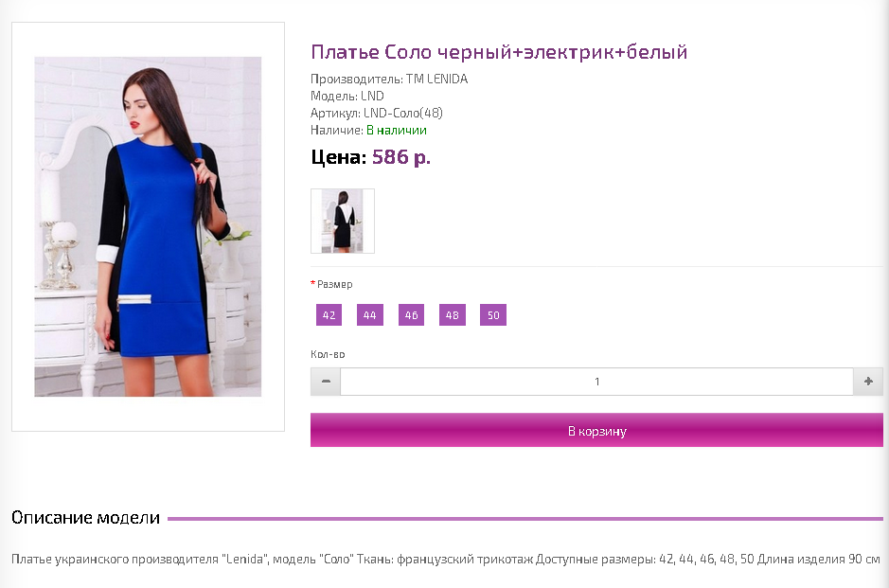The image size is (889, 588).
Task: Increase quantity with the plus button
Action: click(x=868, y=382)
